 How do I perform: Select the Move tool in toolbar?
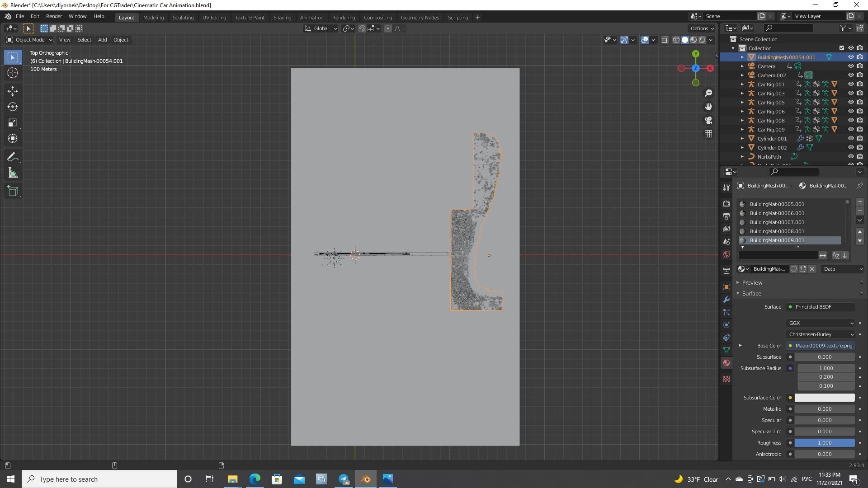(13, 91)
